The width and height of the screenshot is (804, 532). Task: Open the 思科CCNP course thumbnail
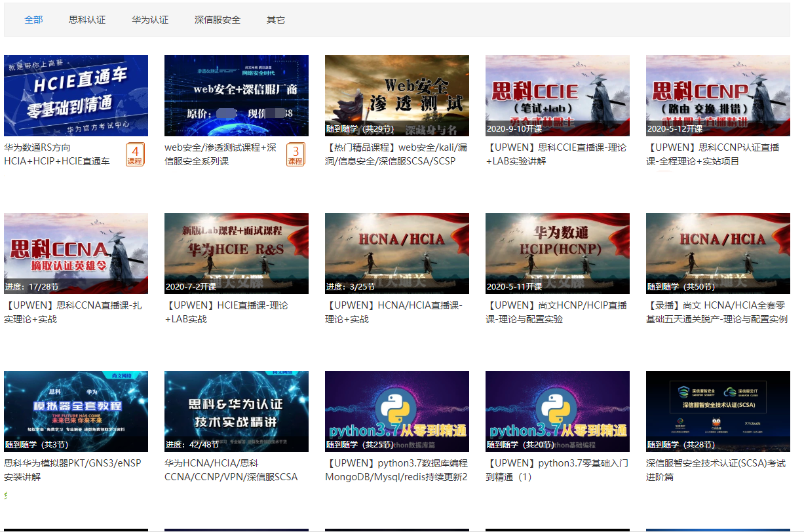click(718, 96)
